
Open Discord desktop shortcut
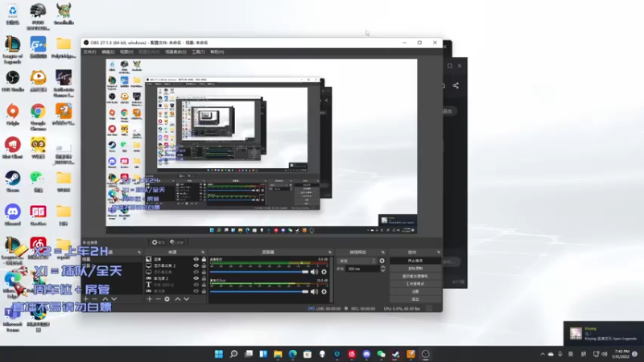[x=13, y=216]
